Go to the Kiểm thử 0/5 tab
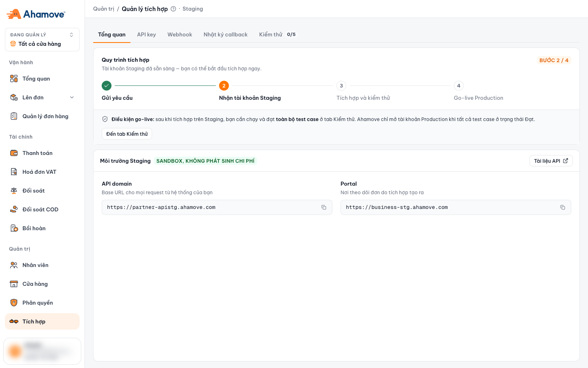Screen dimensions: 588x368 (x=277, y=35)
